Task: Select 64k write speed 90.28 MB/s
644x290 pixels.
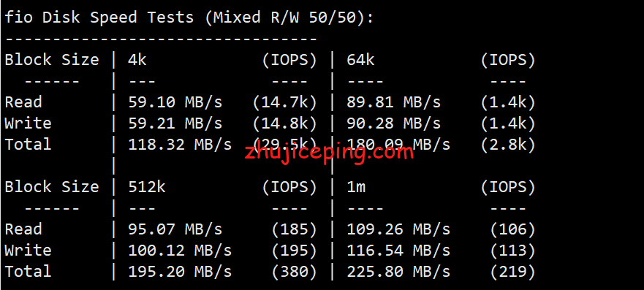Action: tap(394, 123)
